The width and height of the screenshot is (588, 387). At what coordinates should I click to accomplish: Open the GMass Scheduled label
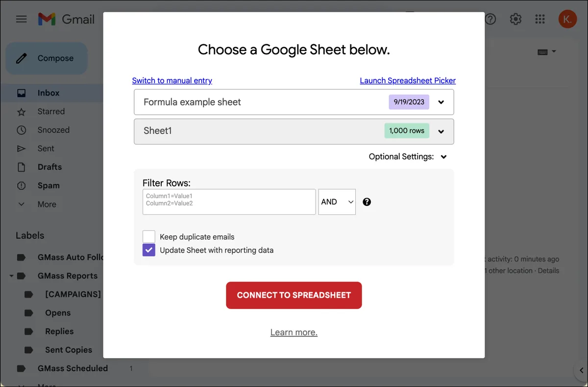(x=73, y=368)
